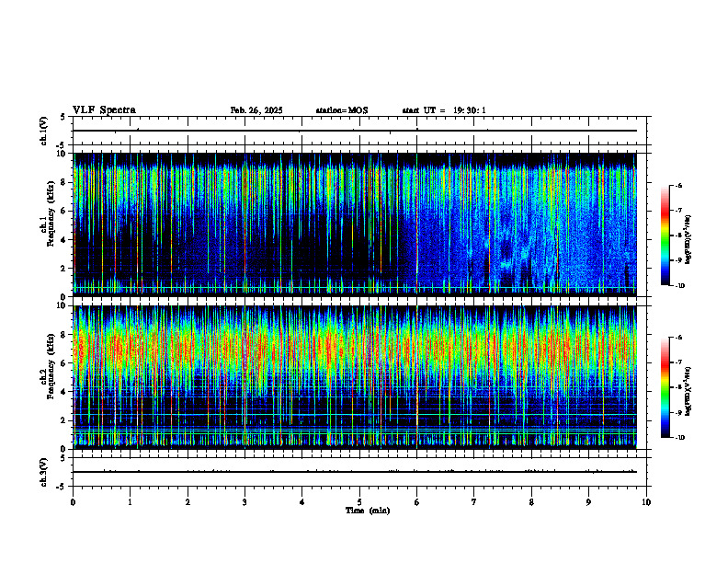
Task: Click time axis tick label "9"
Action: (x=588, y=502)
